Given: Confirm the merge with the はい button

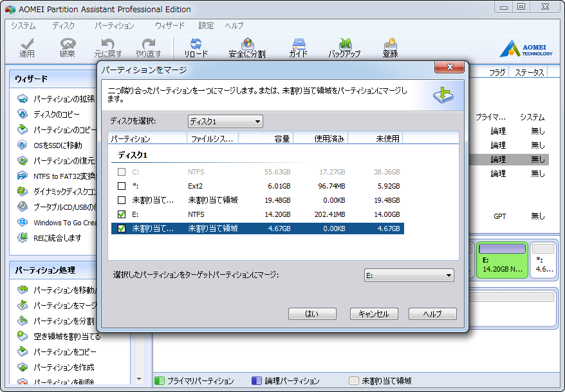Looking at the screenshot, I should 312,314.
